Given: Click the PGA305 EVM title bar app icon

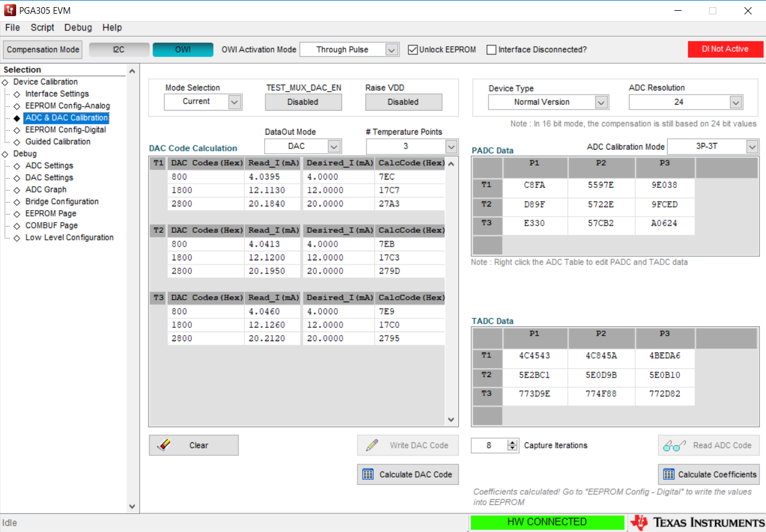Looking at the screenshot, I should (x=10, y=11).
